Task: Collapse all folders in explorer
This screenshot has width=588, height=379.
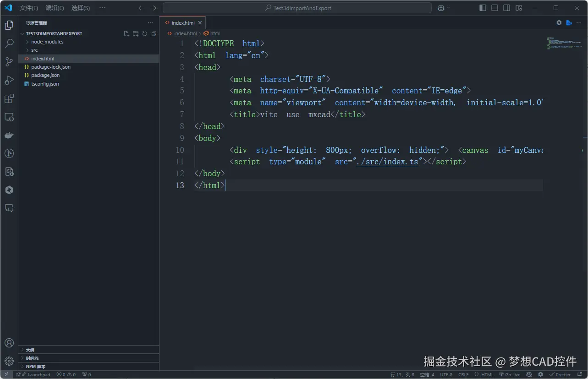Action: click(x=154, y=33)
